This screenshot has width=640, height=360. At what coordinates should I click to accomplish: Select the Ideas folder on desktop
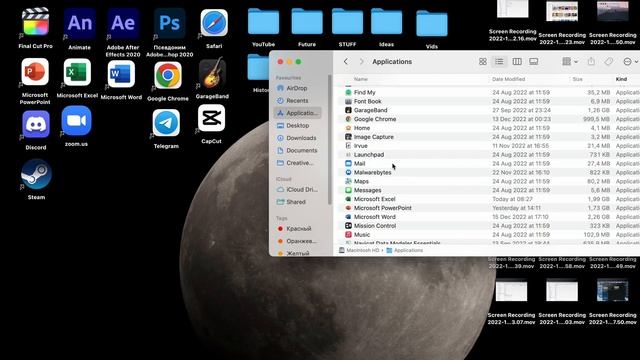click(x=387, y=22)
